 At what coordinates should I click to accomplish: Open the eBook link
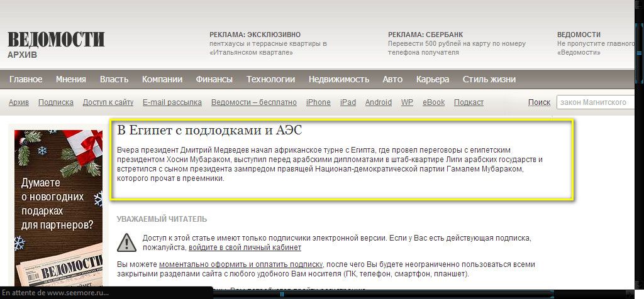point(434,102)
